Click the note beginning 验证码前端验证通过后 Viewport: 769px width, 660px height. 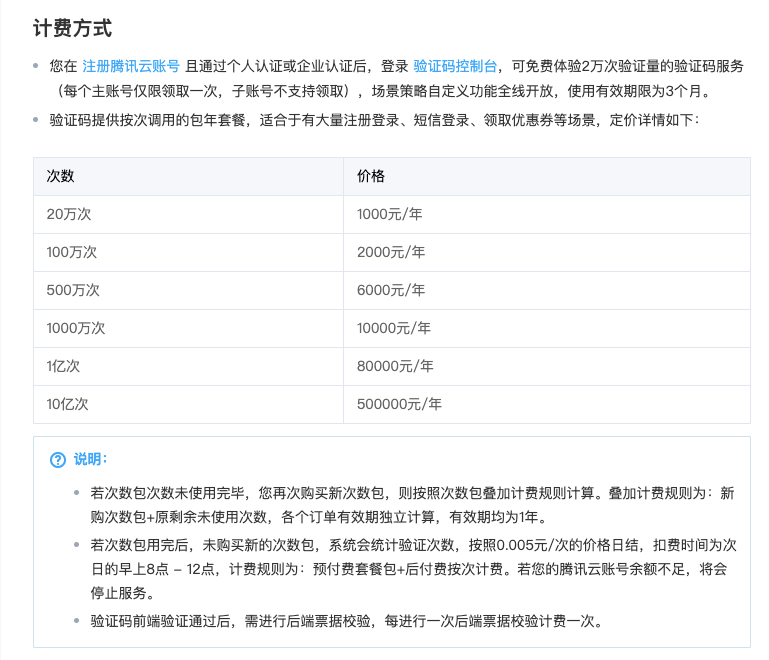[x=346, y=622]
